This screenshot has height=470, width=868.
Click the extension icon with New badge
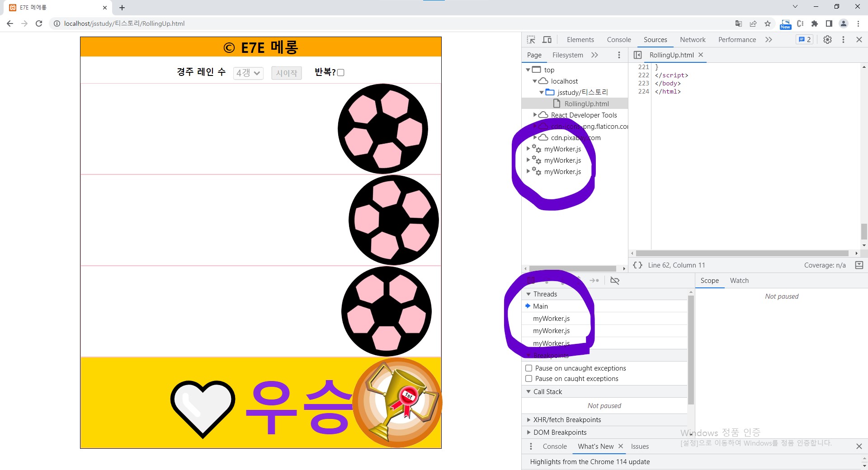click(x=786, y=24)
